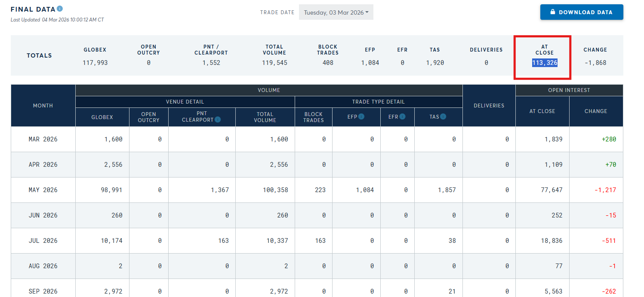
Task: Open the Trade Date dropdown
Action: coord(336,12)
